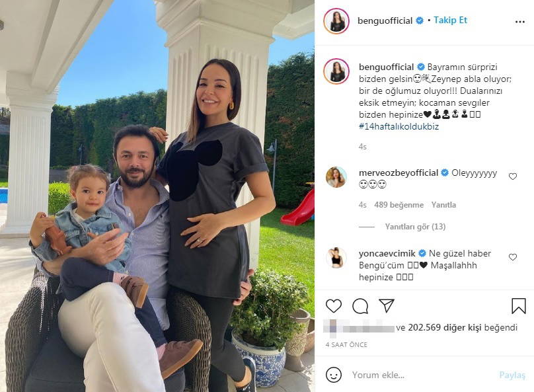
Task: Like the post with the heart icon
Action: pos(333,306)
